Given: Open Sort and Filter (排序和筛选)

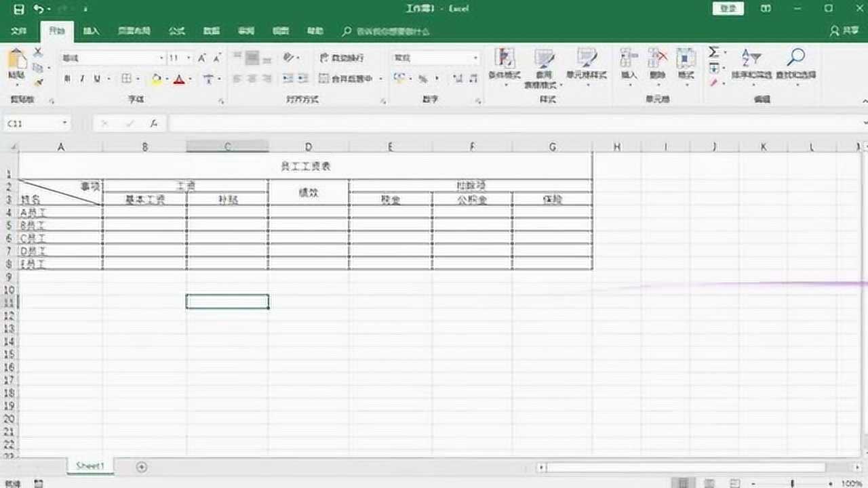Looking at the screenshot, I should [751, 66].
